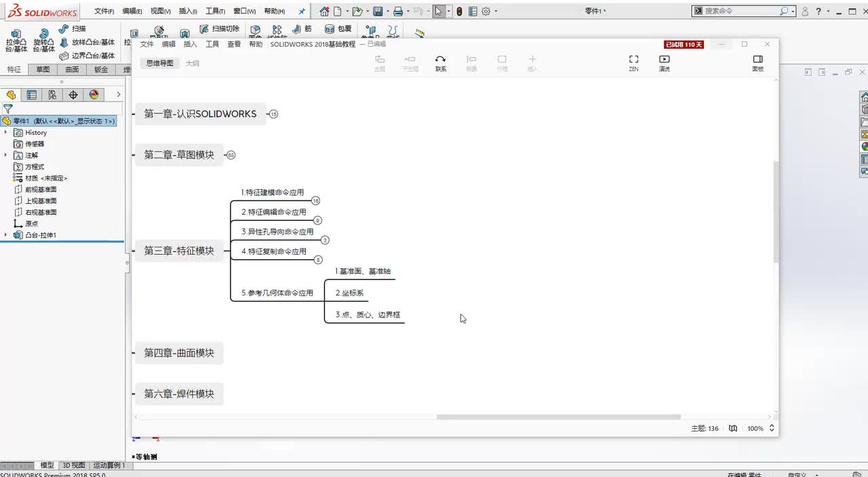The image size is (868, 477).
Task: Open the DisplayManager color ball tab
Action: tap(94, 95)
